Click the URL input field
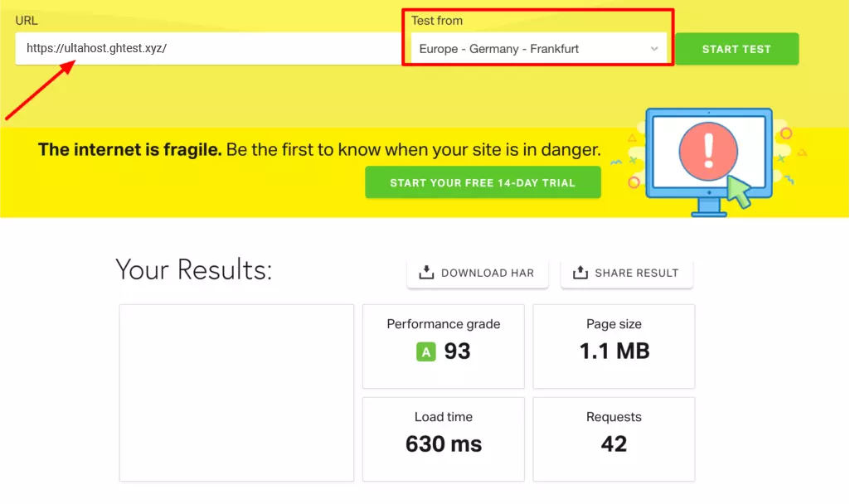The width and height of the screenshot is (850, 504). (x=207, y=49)
